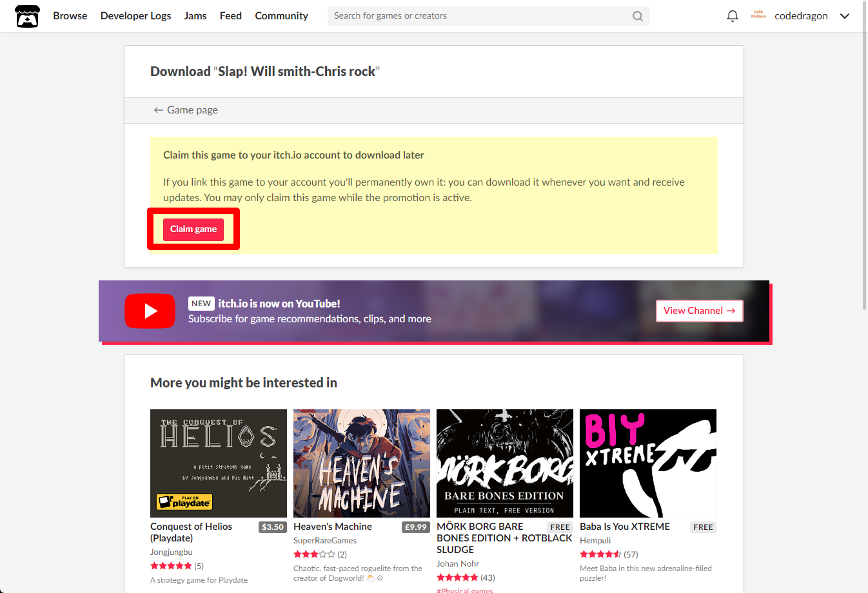Go to Developer Logs
This screenshot has height=593, width=868.
click(136, 16)
